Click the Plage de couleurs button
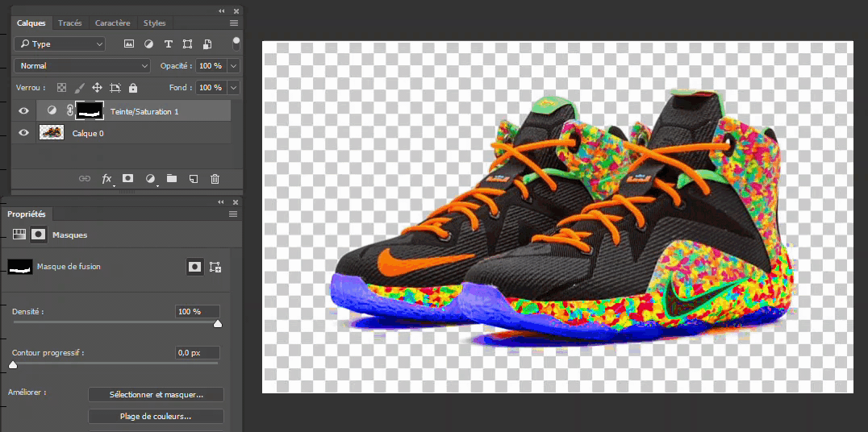The image size is (868, 432). 156,417
